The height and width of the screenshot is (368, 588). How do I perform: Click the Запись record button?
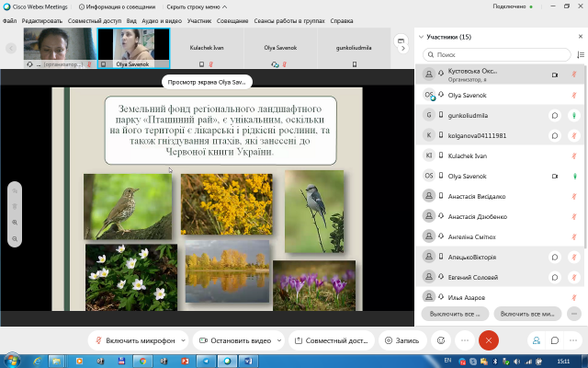[x=401, y=339]
